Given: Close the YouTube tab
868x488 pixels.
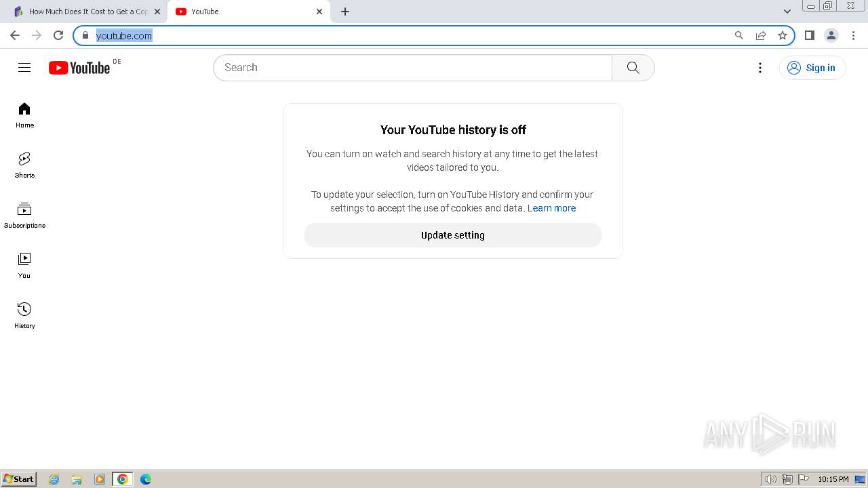Looking at the screenshot, I should pos(319,12).
